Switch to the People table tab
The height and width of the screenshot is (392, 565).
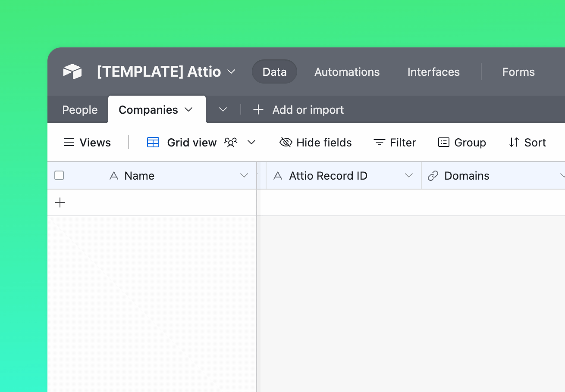80,110
